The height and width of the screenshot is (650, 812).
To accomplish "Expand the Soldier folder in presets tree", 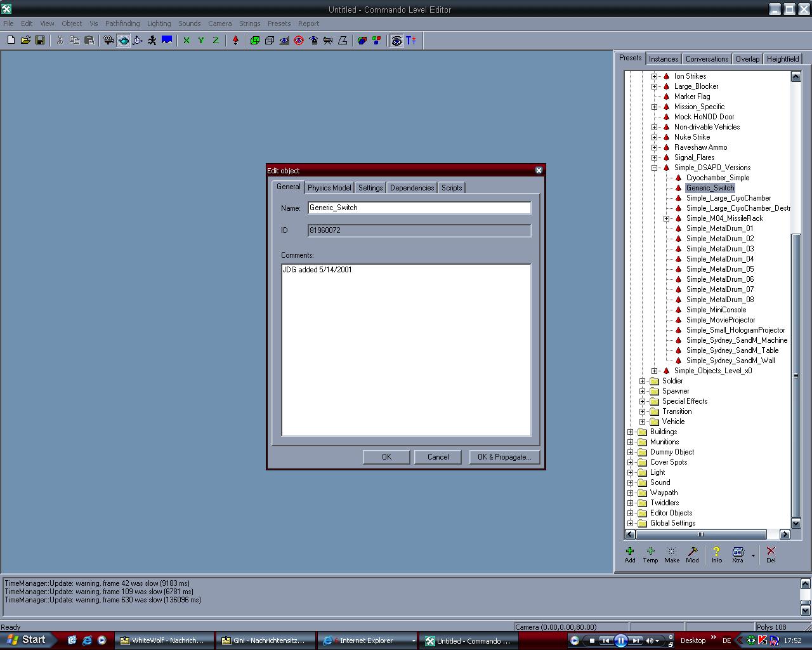I will point(643,381).
